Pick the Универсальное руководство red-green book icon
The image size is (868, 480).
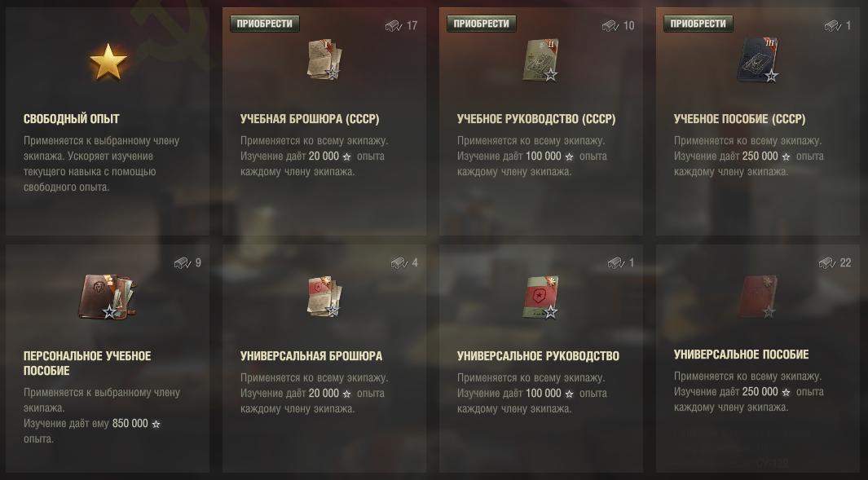(x=541, y=297)
